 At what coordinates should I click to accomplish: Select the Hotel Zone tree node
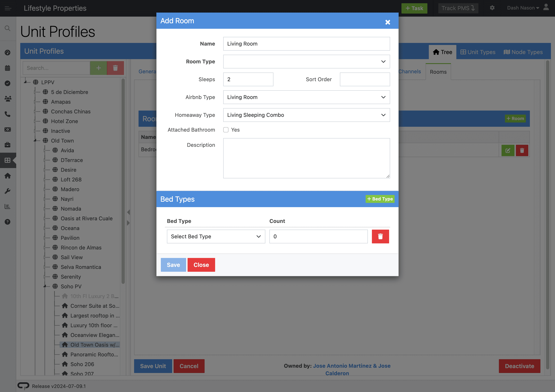(64, 121)
